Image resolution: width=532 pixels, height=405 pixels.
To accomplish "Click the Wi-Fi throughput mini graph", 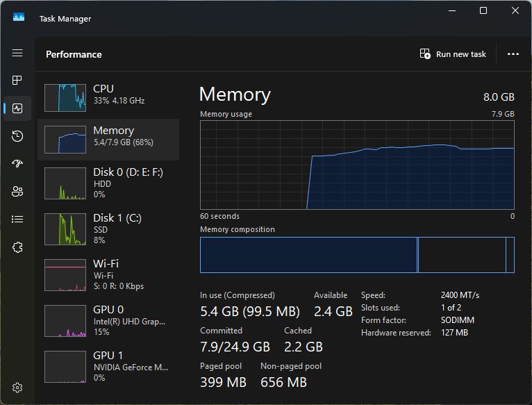I will [65, 275].
